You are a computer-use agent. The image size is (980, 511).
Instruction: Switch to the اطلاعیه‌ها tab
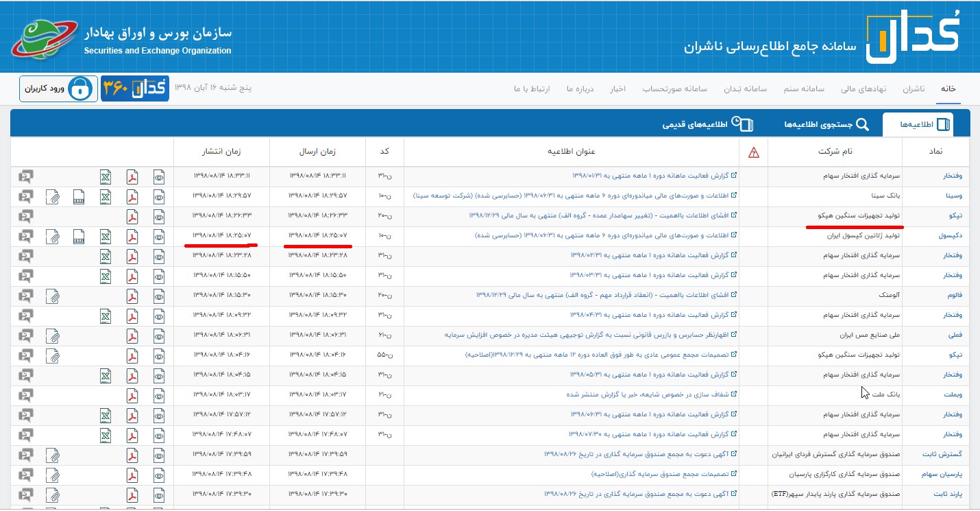click(918, 124)
